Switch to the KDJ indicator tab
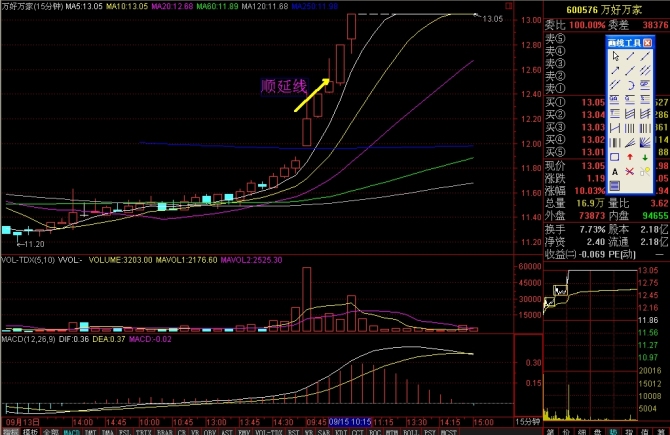Viewport: 670px width, 435px height. (339, 432)
